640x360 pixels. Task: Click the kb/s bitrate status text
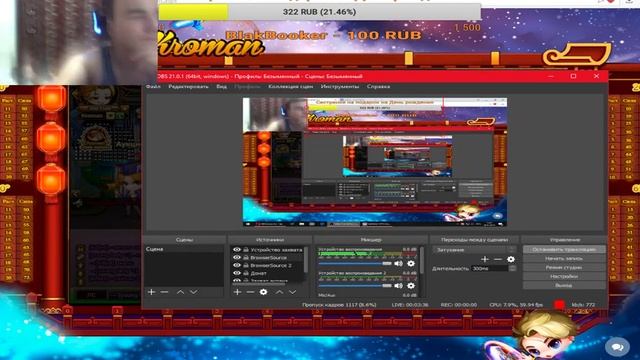pyautogui.click(x=583, y=304)
